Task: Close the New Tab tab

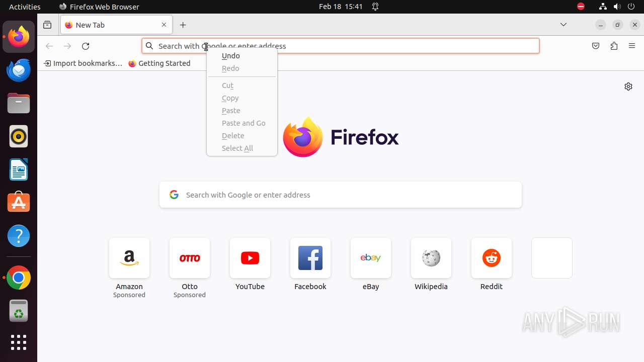Action: pos(164,25)
